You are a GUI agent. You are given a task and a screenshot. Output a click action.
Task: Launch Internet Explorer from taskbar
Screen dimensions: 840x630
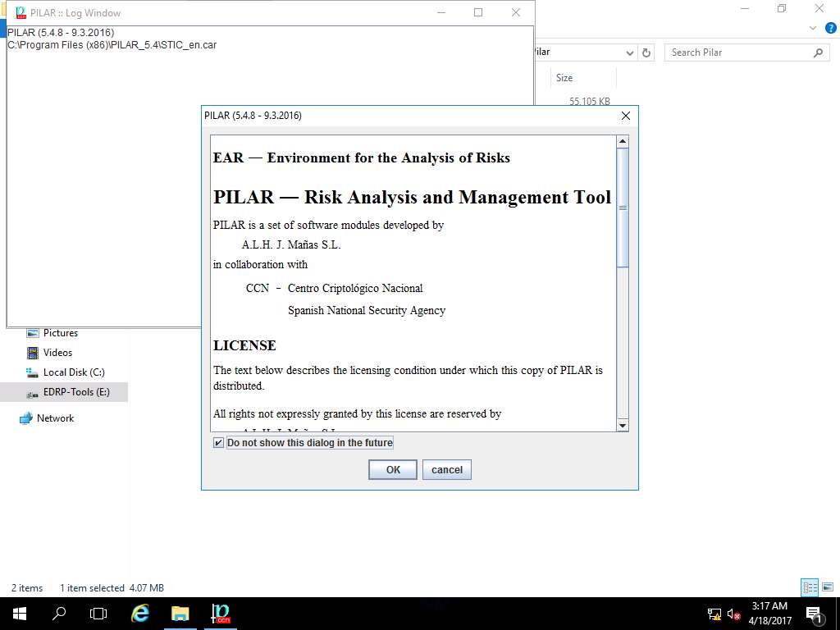click(139, 614)
